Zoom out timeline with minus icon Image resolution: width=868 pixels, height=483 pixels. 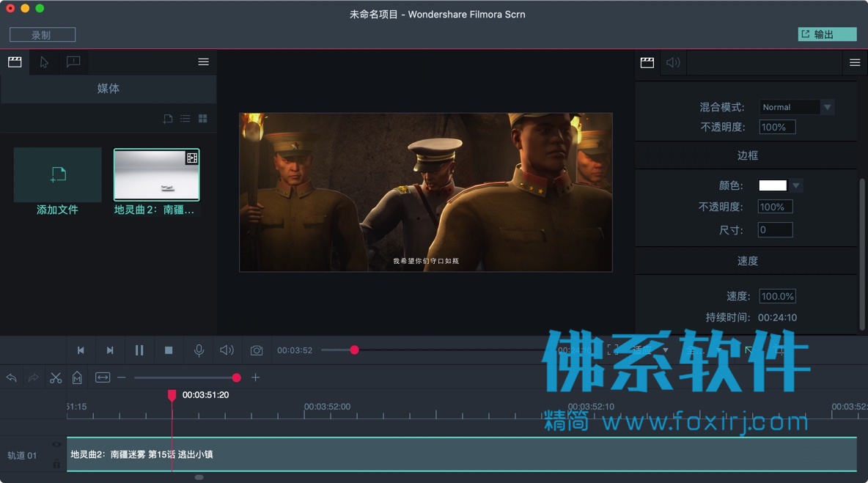pos(122,378)
